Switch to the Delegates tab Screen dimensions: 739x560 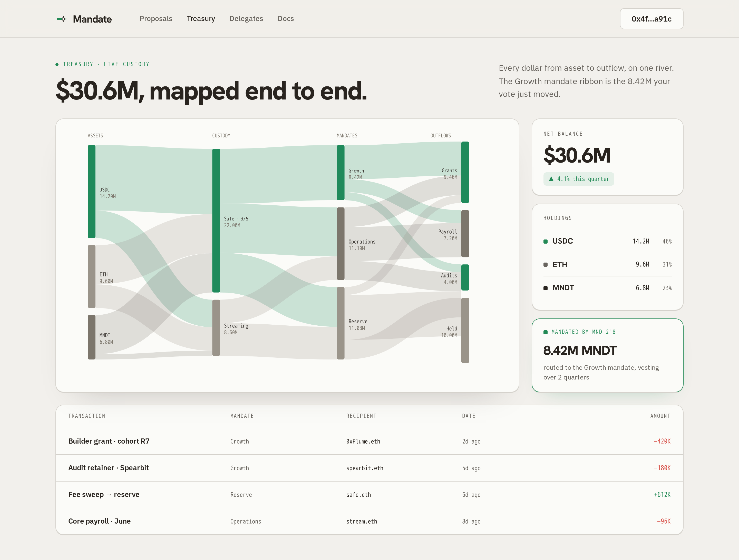(246, 19)
